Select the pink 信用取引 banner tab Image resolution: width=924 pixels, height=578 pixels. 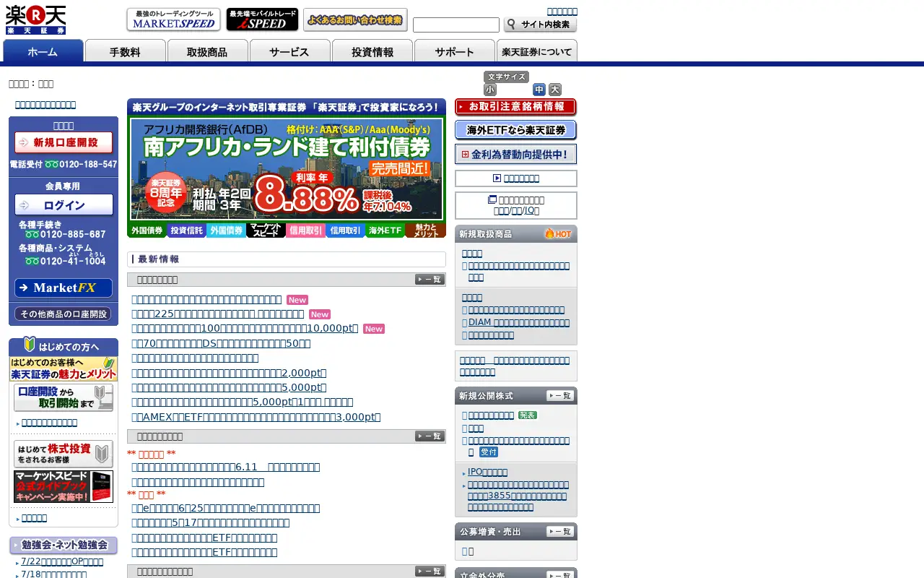[x=305, y=230]
